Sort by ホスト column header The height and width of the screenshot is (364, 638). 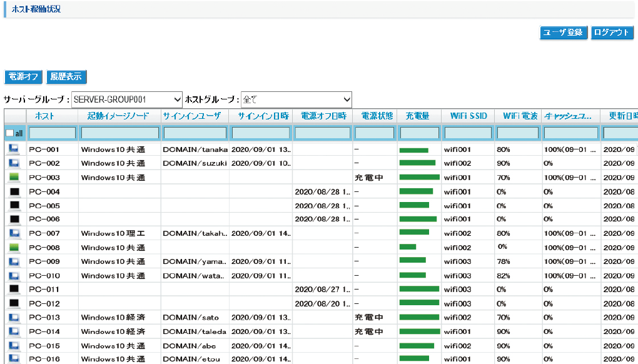[44, 116]
